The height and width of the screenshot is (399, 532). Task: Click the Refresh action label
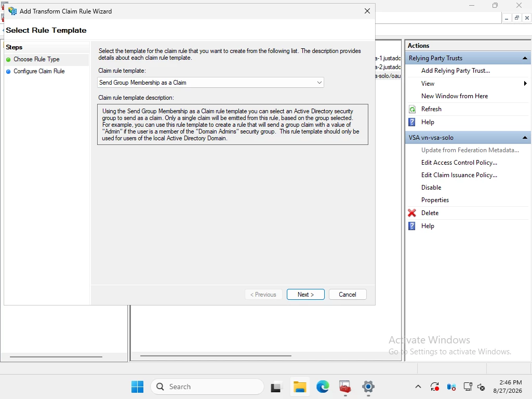tap(431, 109)
